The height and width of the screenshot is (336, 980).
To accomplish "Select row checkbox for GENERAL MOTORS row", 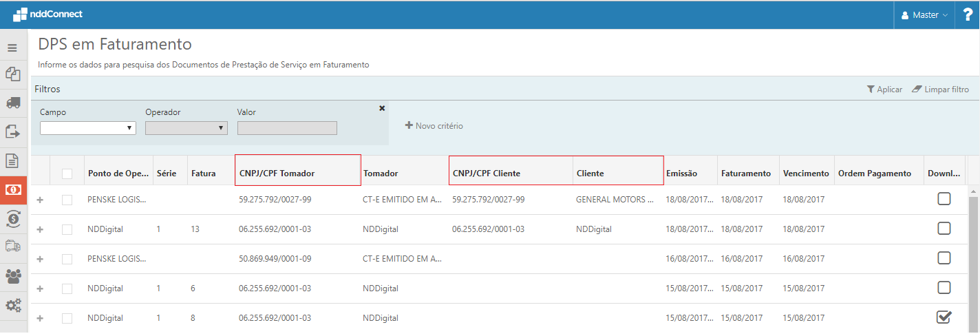I will 67,200.
